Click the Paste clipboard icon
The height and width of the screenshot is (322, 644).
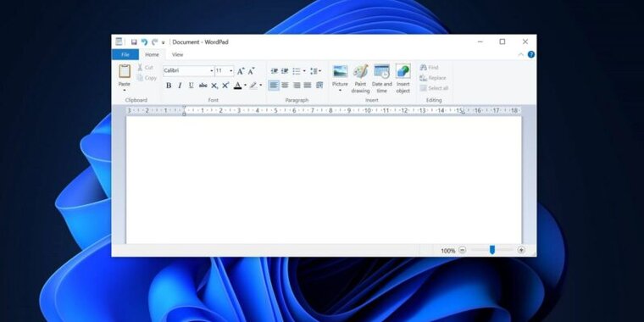[125, 71]
